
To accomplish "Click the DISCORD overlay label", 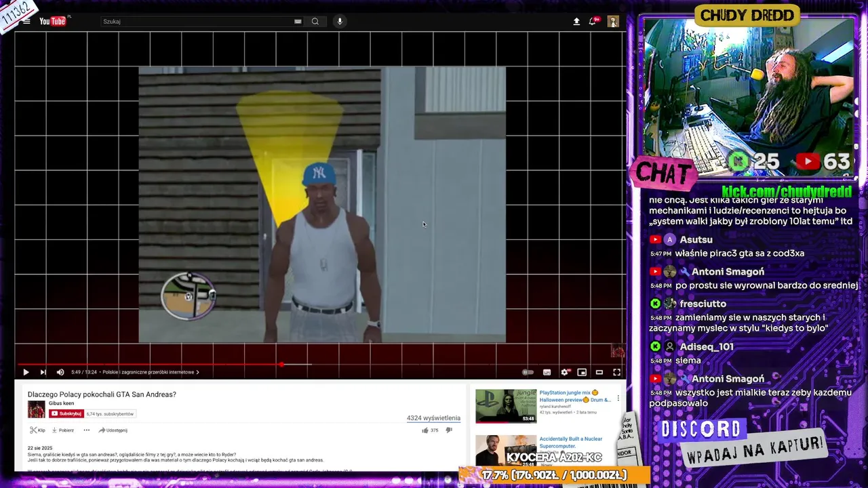I will tap(701, 430).
